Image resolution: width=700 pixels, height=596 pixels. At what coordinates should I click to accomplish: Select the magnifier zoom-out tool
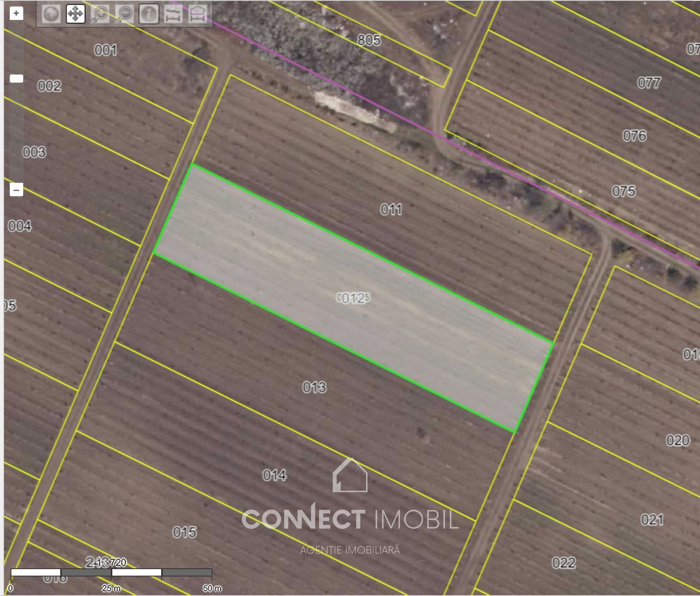124,14
